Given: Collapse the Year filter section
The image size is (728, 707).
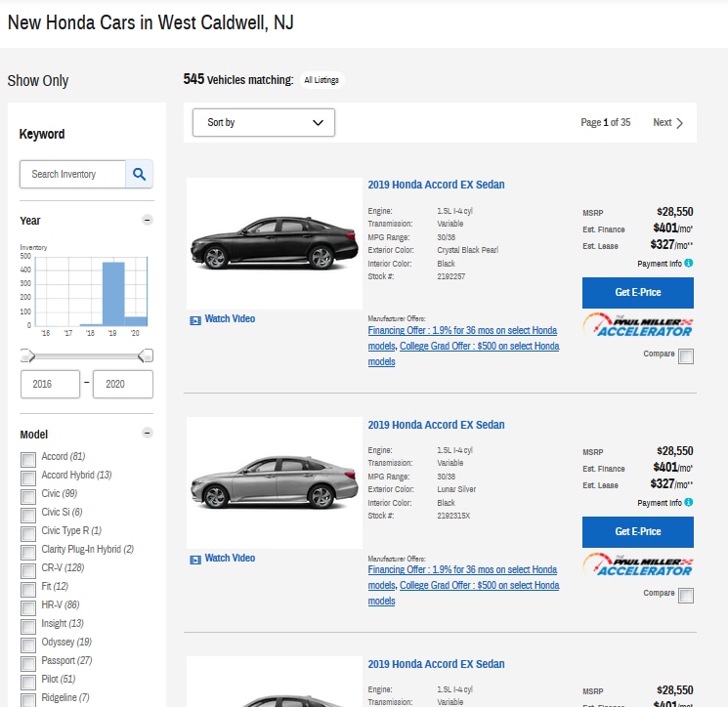Looking at the screenshot, I should (x=148, y=220).
